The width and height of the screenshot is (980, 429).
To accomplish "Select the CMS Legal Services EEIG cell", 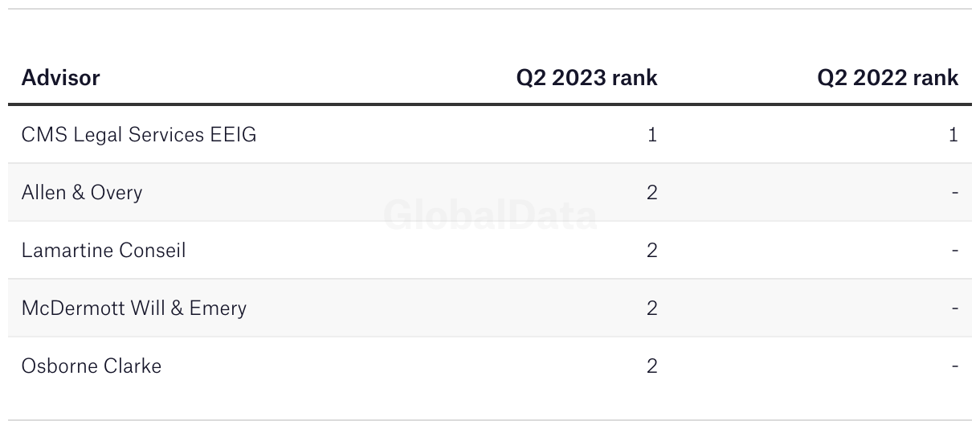I will [139, 135].
